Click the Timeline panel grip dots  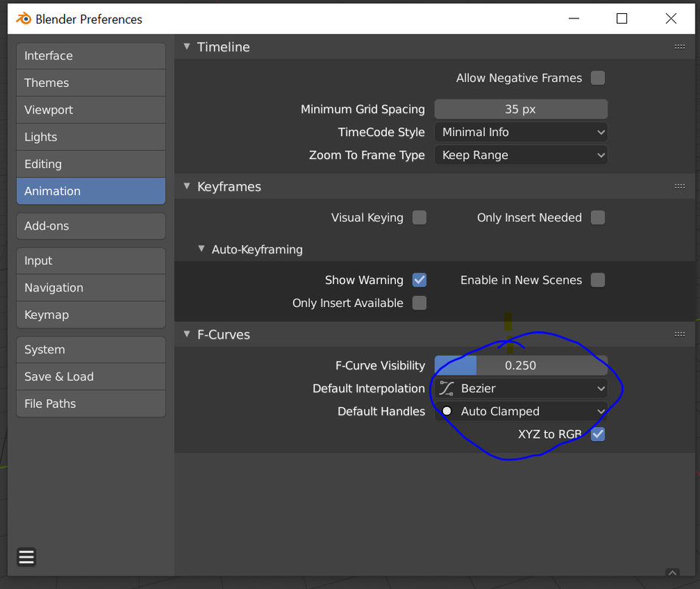679,47
